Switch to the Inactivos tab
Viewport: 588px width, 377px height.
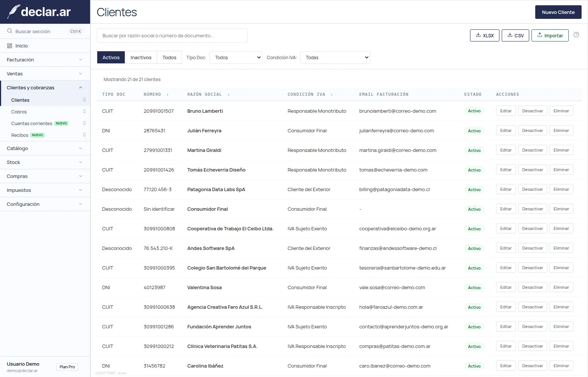(x=141, y=58)
